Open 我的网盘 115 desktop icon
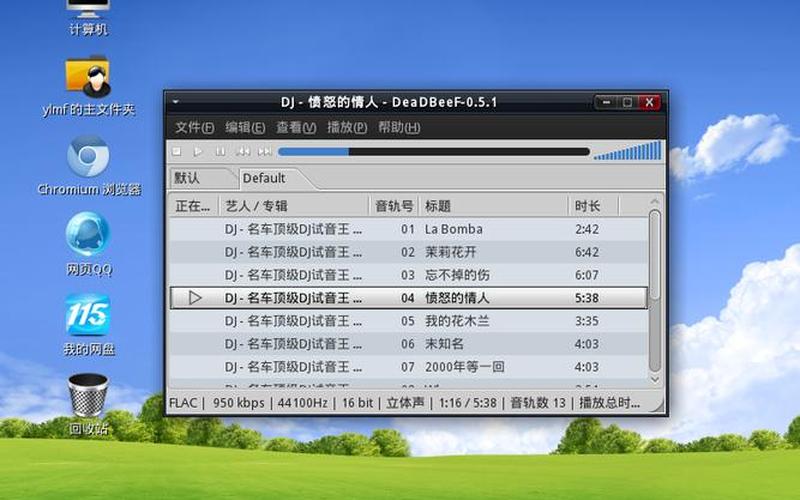 click(88, 324)
